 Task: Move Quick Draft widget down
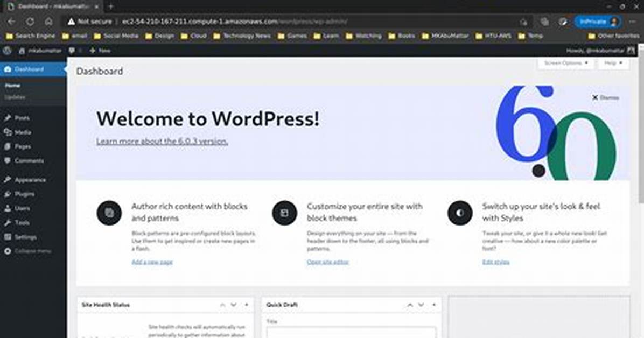click(421, 305)
